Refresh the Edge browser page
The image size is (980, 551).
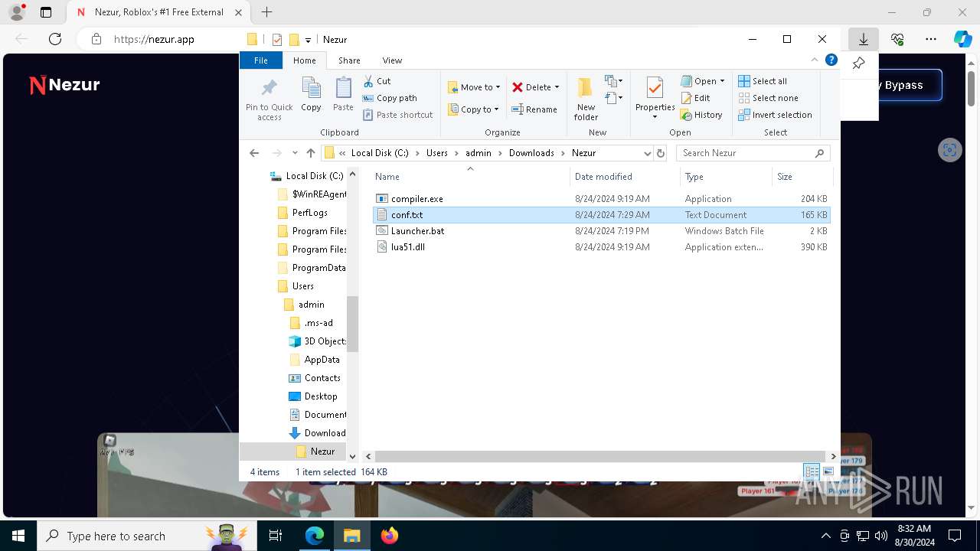point(55,39)
